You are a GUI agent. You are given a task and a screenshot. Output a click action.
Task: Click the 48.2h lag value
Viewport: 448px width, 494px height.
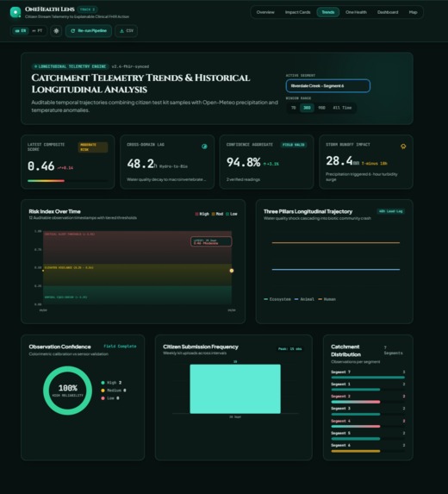142,164
